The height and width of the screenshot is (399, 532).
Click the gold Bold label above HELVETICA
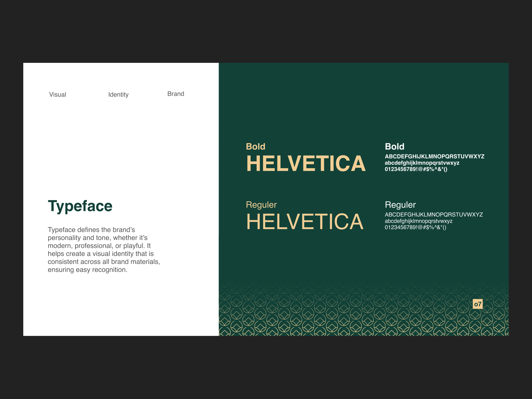(x=255, y=146)
